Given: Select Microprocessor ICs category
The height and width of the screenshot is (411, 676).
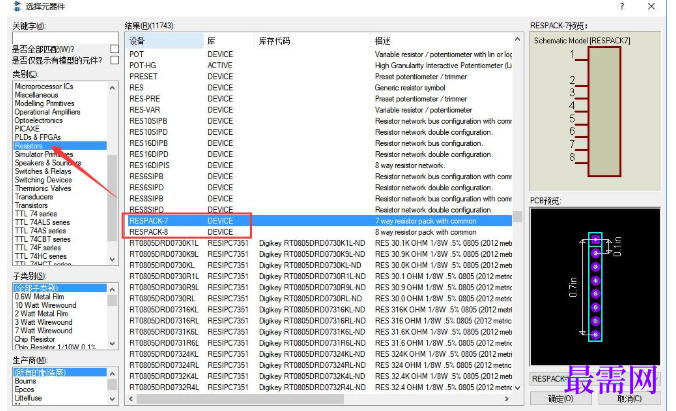Looking at the screenshot, I should pyautogui.click(x=44, y=86).
